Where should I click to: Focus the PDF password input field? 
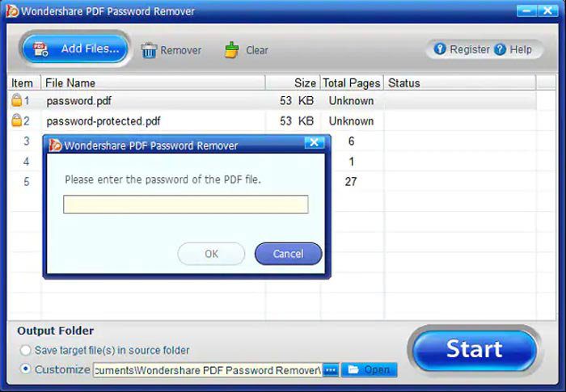point(186,204)
